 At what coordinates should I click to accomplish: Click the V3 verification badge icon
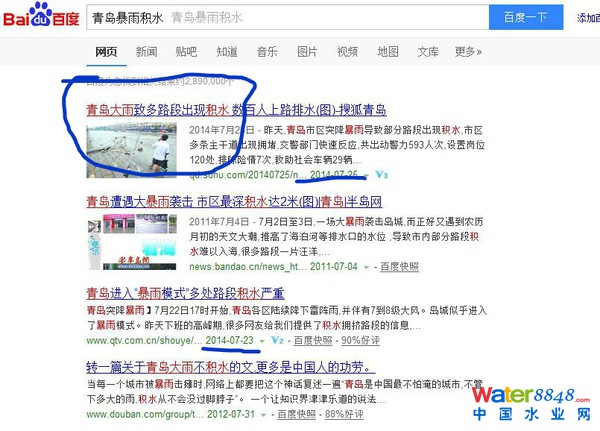click(382, 175)
